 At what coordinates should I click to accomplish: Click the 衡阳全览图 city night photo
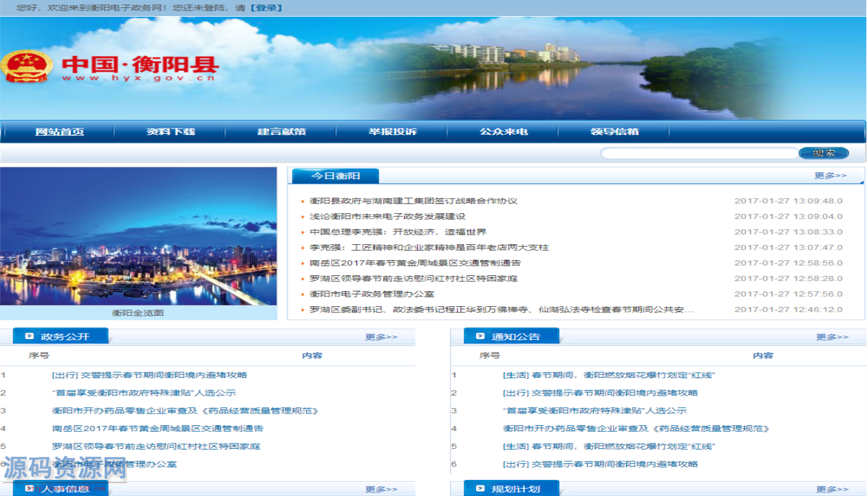pyautogui.click(x=138, y=236)
